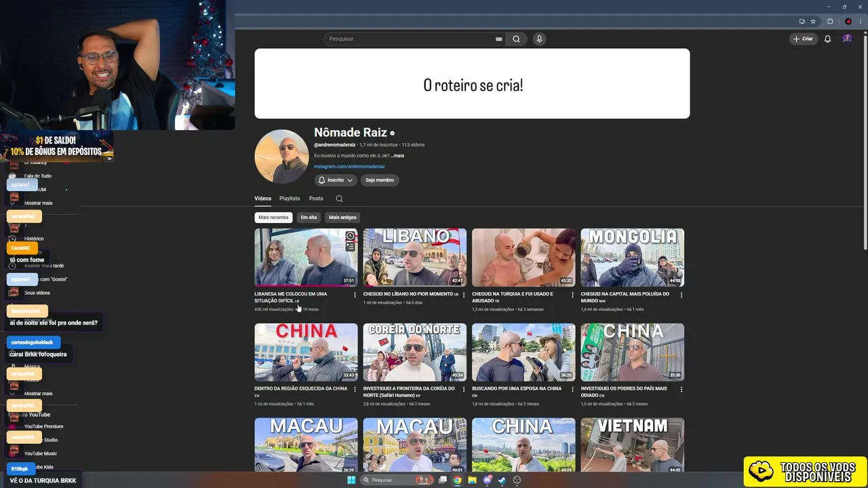Open OBS Studio from the taskbar
The height and width of the screenshot is (488, 868).
click(x=517, y=480)
